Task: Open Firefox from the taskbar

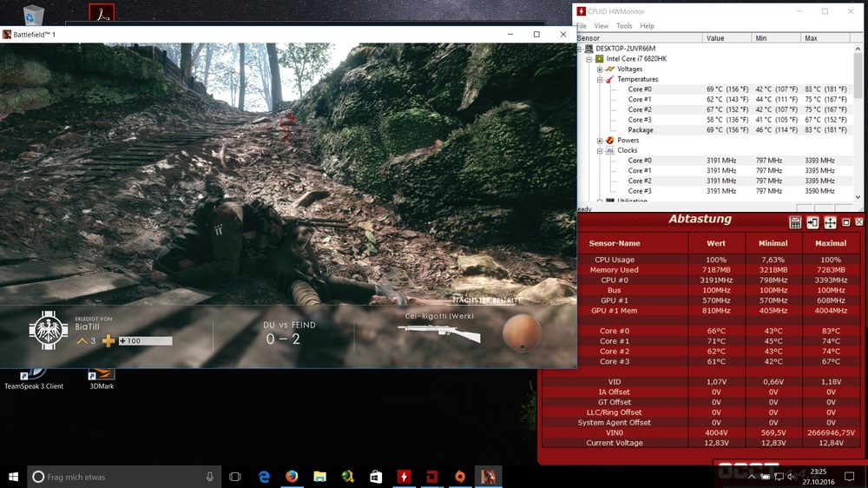Action: click(292, 477)
